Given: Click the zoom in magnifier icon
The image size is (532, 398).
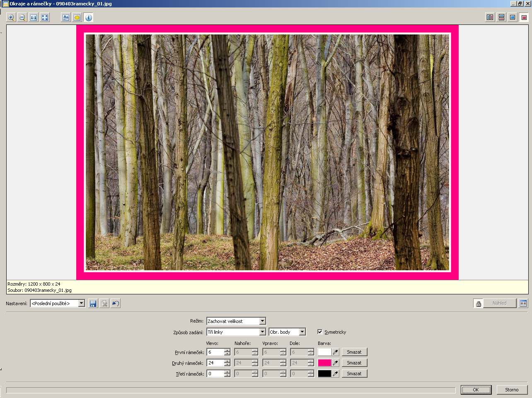Looking at the screenshot, I should [x=11, y=17].
